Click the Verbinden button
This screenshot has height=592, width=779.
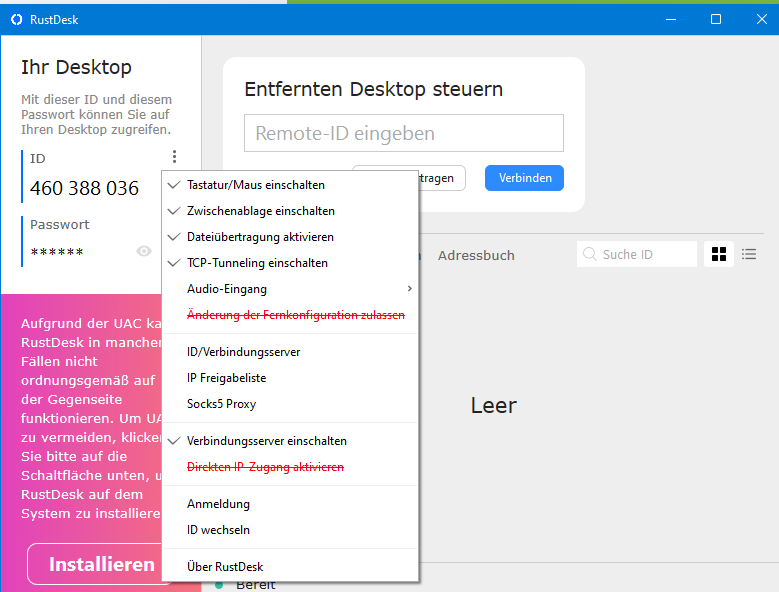pos(524,178)
